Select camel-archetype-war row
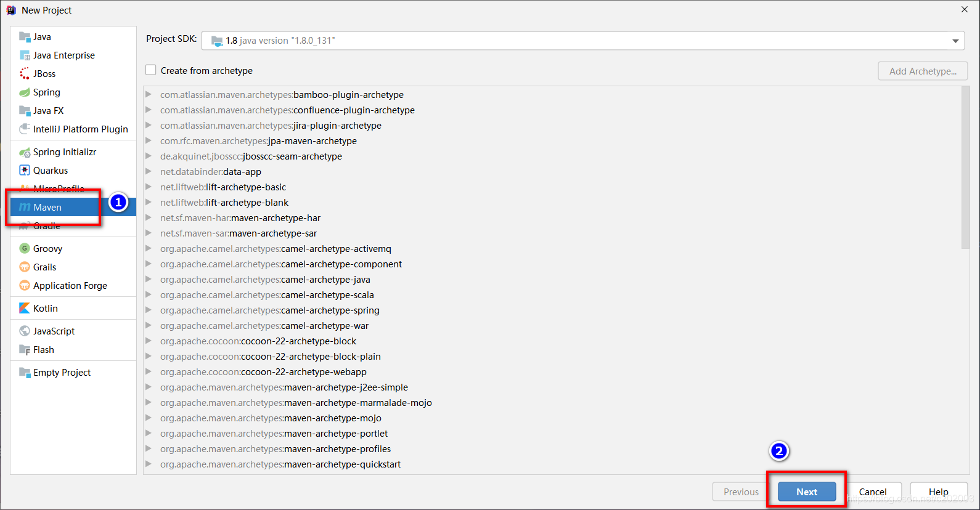The image size is (980, 510). point(552,326)
